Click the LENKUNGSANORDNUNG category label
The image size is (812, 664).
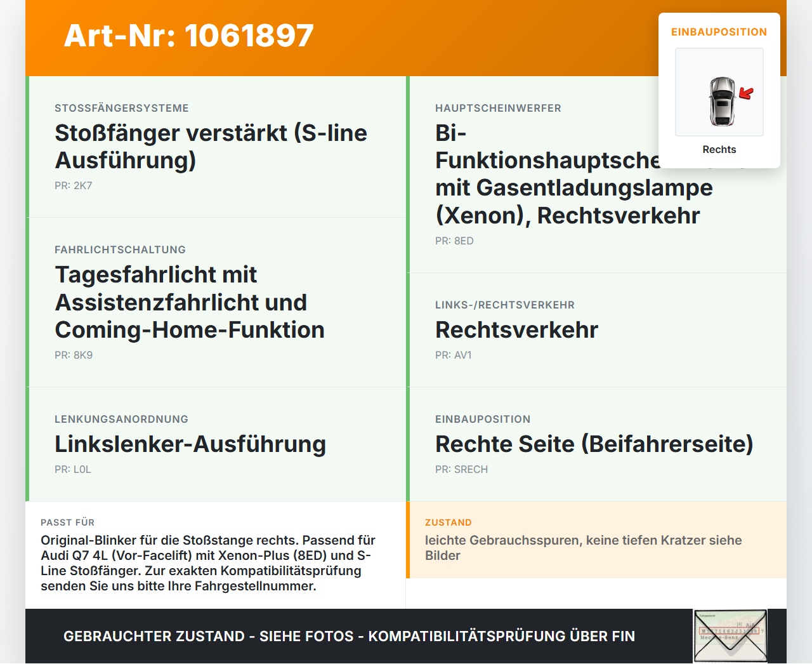pyautogui.click(x=121, y=419)
